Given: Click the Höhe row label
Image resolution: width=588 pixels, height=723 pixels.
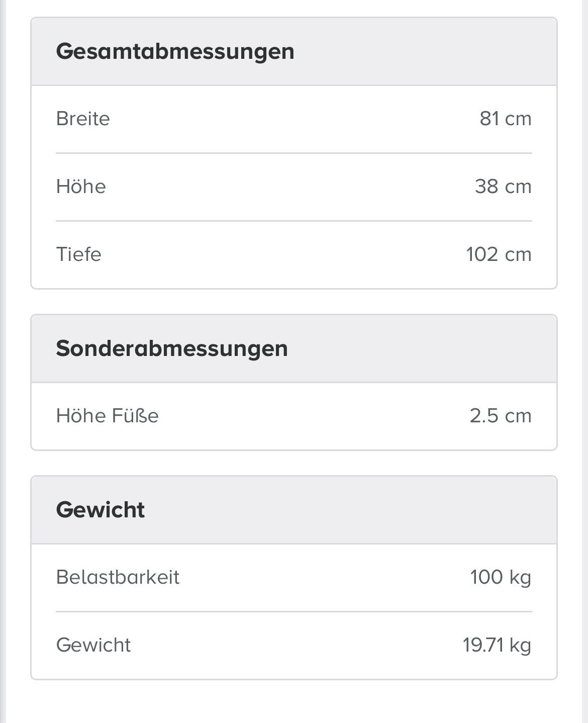Looking at the screenshot, I should [x=81, y=187].
